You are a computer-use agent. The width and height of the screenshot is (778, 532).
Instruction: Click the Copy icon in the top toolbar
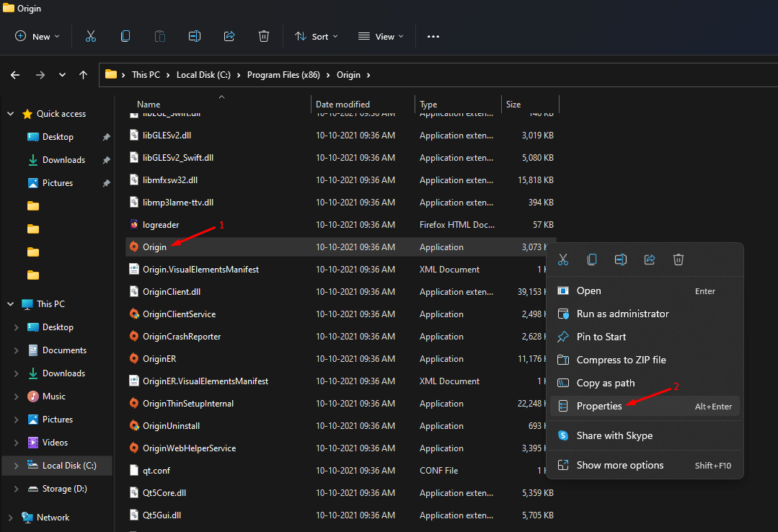125,36
